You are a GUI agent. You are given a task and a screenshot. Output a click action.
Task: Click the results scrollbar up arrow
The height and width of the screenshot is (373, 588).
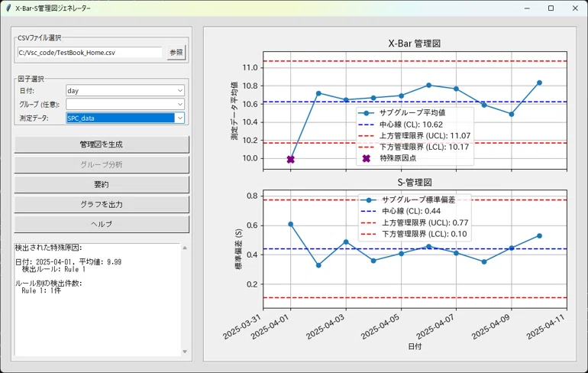tap(185, 248)
